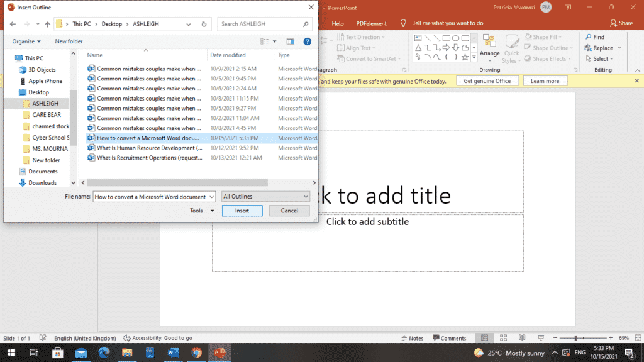644x362 pixels.
Task: Show the preview pane icon
Action: (291, 41)
